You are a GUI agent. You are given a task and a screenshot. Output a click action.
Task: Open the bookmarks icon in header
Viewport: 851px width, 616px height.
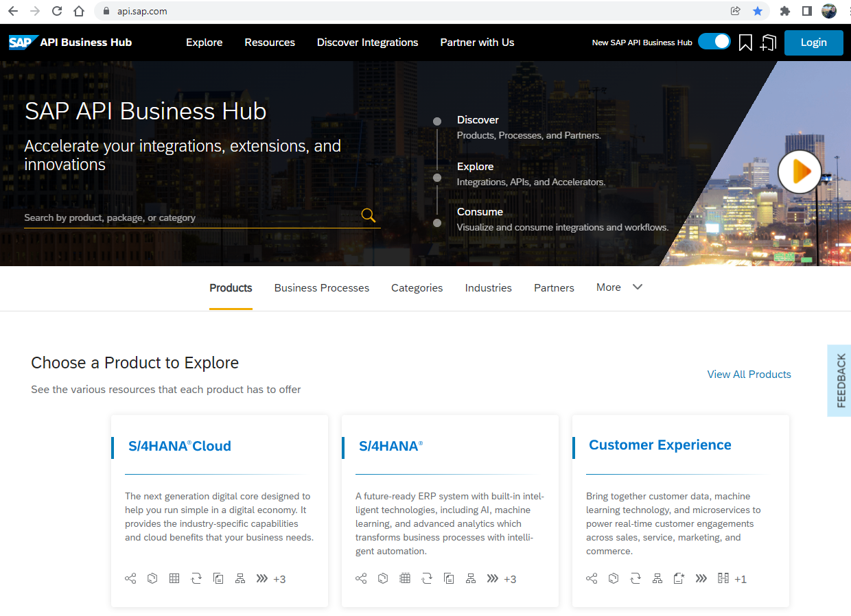coord(745,43)
